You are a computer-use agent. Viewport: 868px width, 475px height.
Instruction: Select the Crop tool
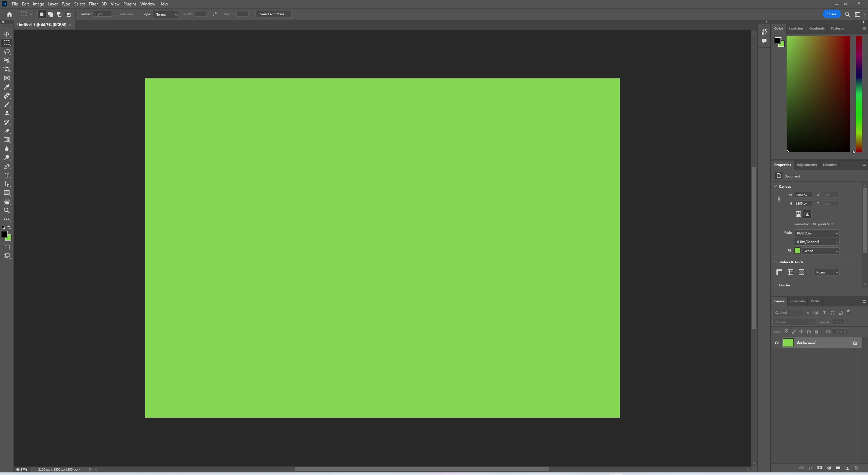(x=7, y=69)
